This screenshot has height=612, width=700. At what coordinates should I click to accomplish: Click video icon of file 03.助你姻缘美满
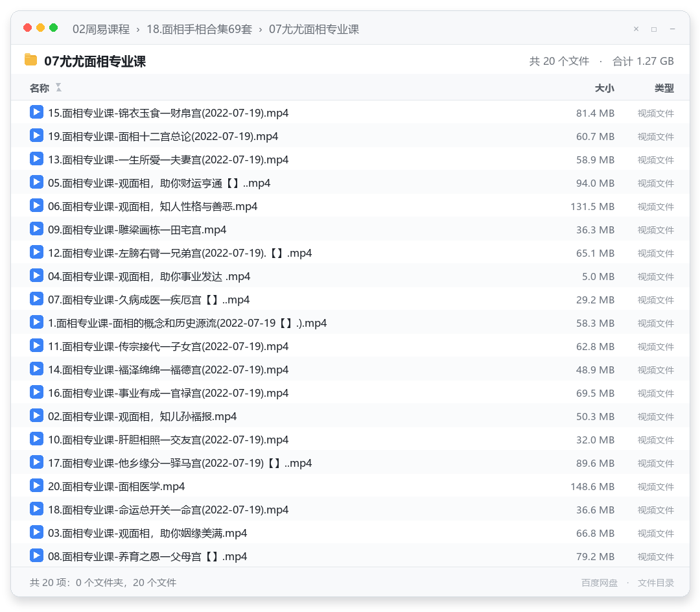pos(36,532)
